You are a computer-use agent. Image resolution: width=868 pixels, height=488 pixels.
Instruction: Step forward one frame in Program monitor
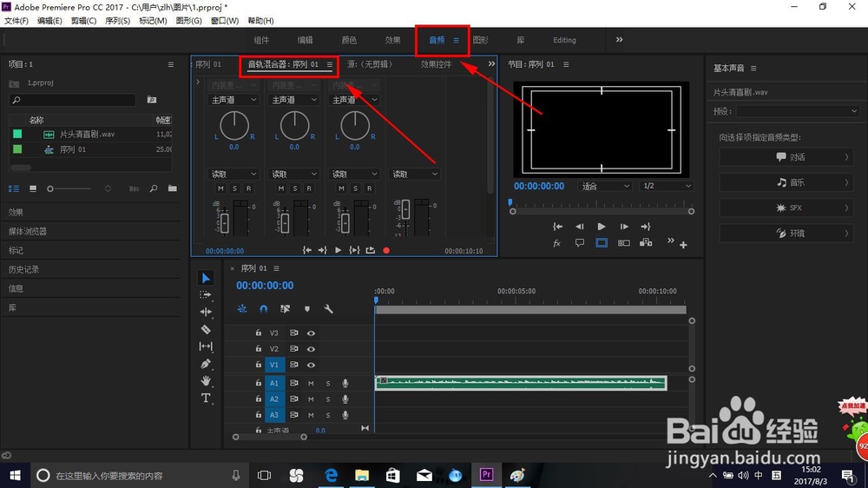[624, 227]
